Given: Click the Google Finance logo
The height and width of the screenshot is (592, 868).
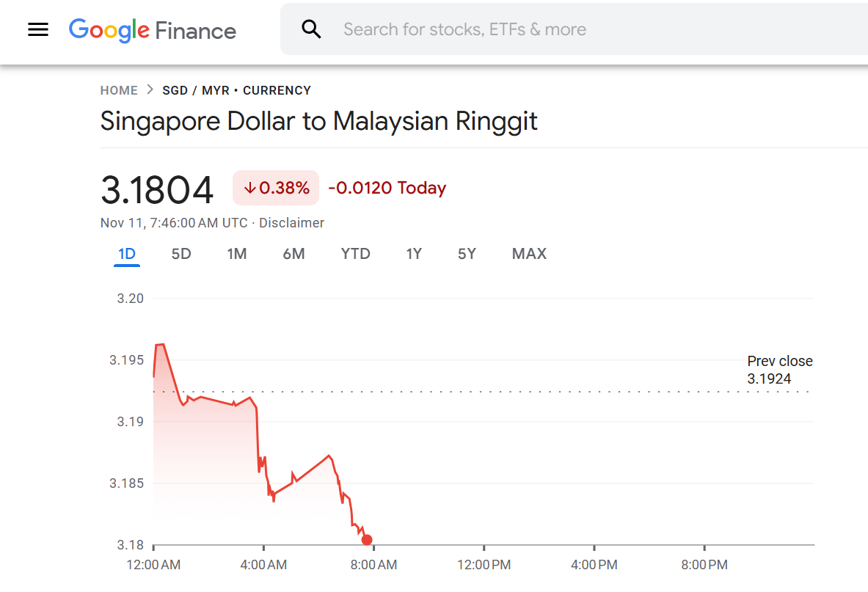Looking at the screenshot, I should [x=153, y=30].
